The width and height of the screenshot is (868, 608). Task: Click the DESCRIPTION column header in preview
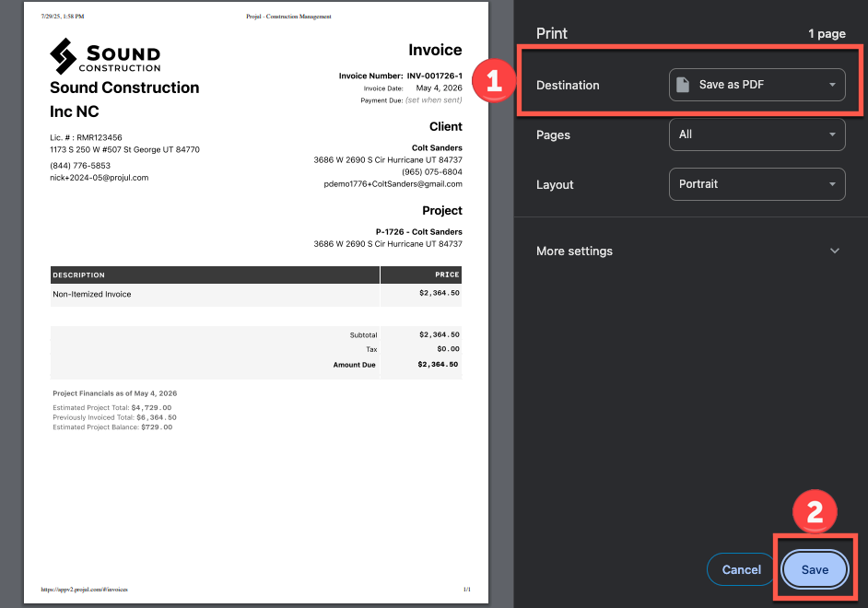[79, 275]
